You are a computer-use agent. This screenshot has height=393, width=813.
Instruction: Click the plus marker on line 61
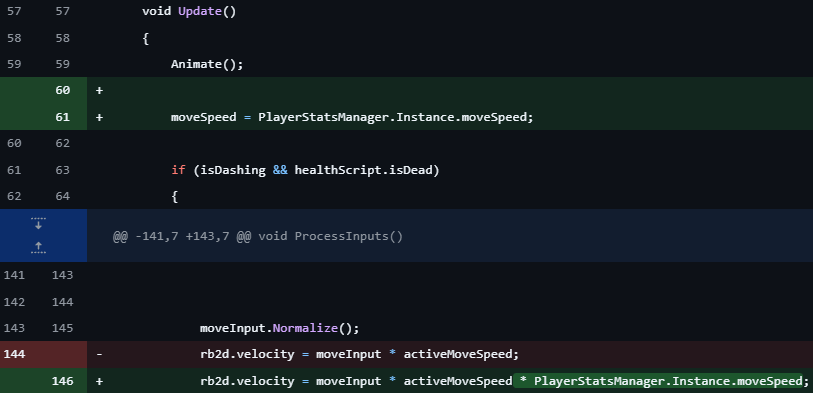tap(100, 117)
